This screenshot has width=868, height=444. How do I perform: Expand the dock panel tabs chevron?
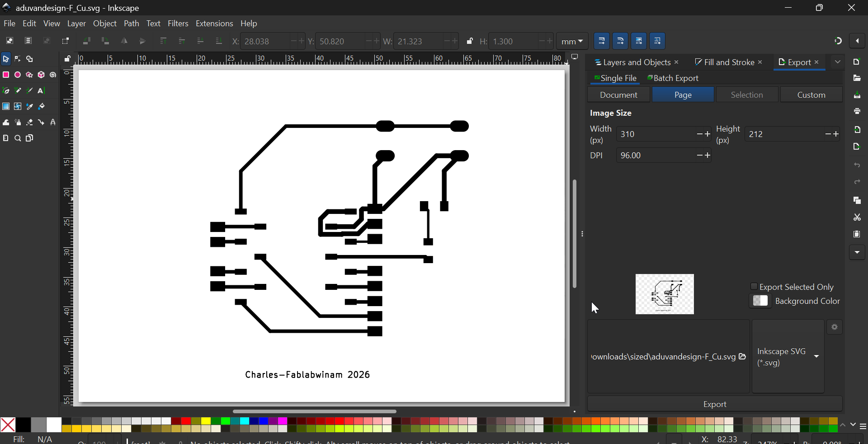click(x=838, y=62)
